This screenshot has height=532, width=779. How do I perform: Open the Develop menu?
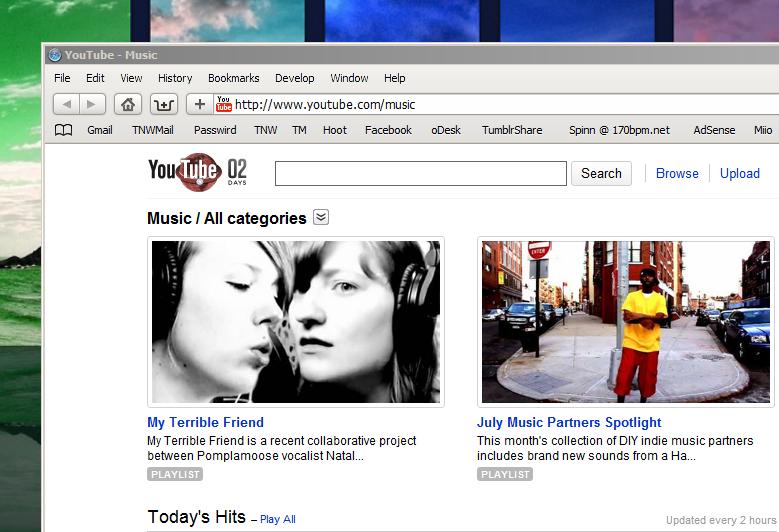(294, 78)
